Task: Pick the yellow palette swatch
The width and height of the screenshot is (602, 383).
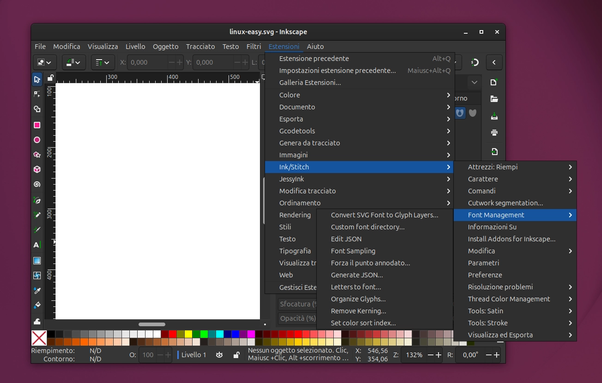Action: [x=189, y=334]
